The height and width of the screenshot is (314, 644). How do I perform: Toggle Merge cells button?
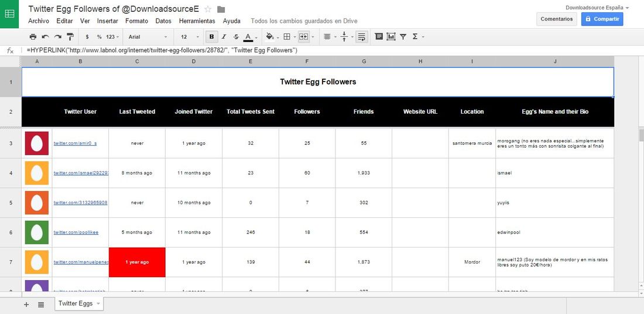coord(303,37)
